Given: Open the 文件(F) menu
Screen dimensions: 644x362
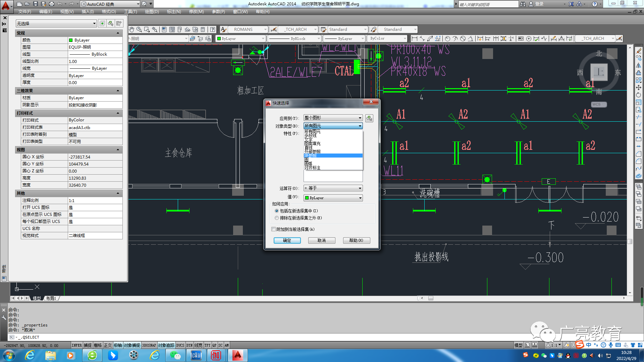Looking at the screenshot, I should 24,12.
